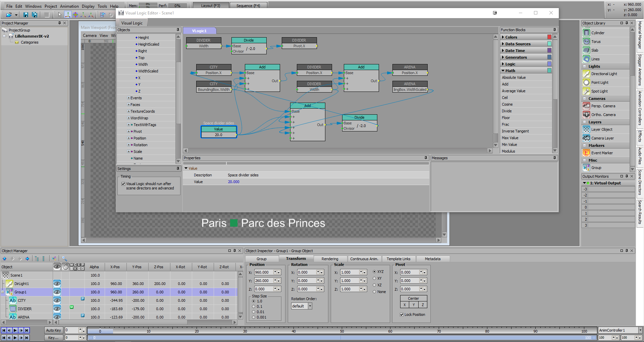This screenshot has width=644, height=342.
Task: Select the Value 20.0 node block
Action: pyautogui.click(x=219, y=132)
